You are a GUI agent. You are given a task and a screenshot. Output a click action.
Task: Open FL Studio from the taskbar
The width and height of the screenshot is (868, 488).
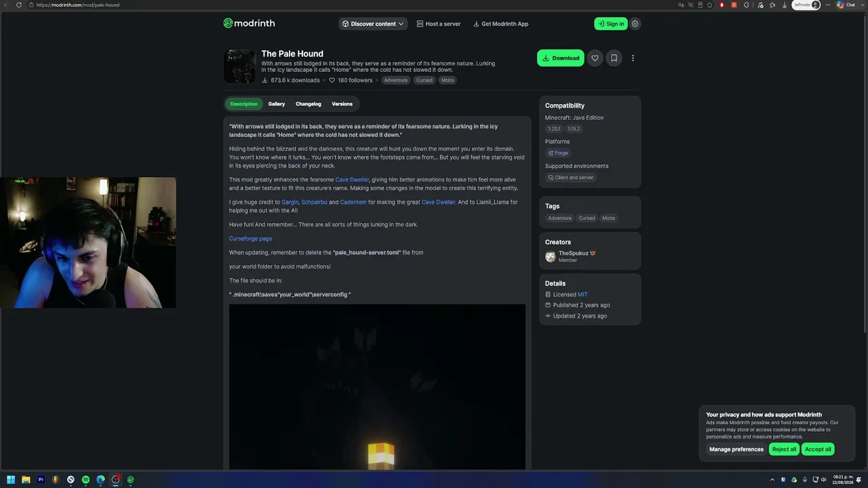point(56,480)
